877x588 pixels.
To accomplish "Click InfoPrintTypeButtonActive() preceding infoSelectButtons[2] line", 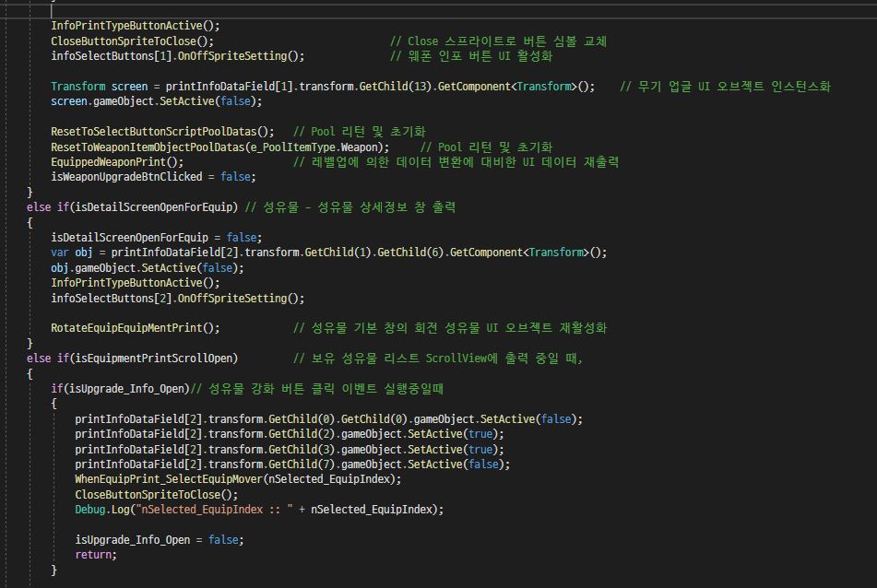I will click(136, 283).
